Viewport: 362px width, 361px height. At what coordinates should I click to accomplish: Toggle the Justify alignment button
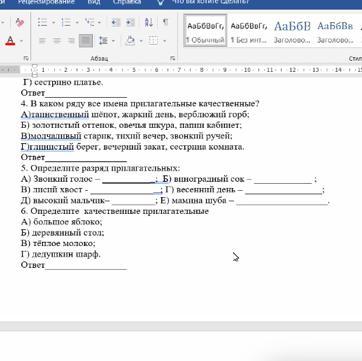click(x=86, y=41)
